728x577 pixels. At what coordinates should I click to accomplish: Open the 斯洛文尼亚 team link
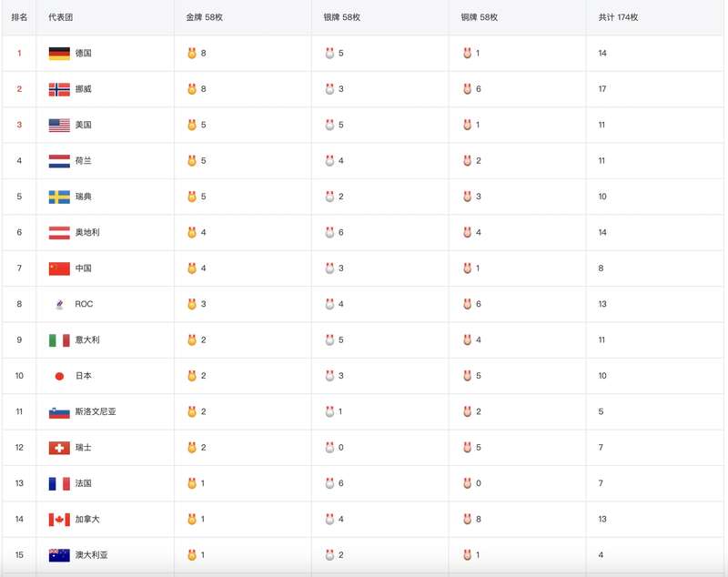click(96, 412)
